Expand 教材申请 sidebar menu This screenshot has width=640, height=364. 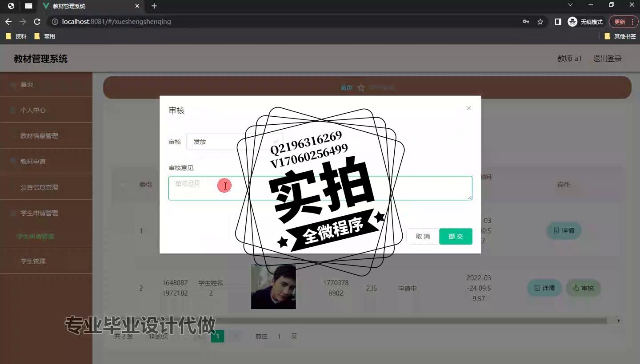click(x=46, y=162)
